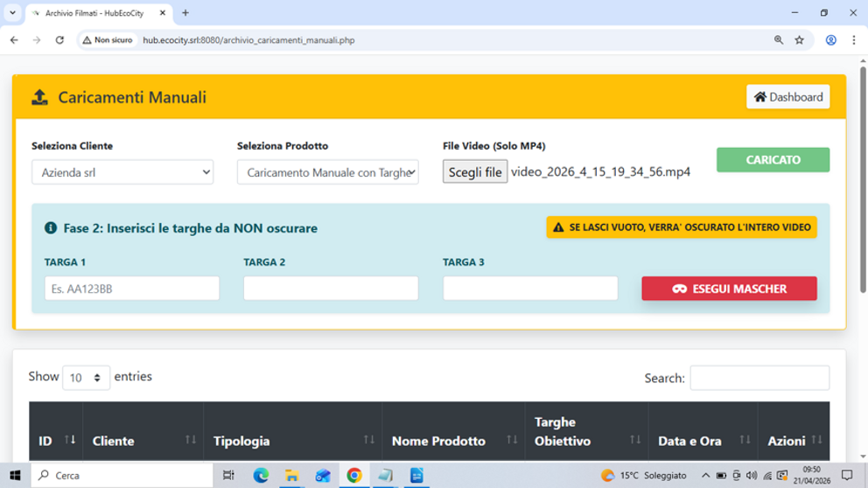
Task: Sort table by Targhe Obiettivo column
Action: point(587,431)
